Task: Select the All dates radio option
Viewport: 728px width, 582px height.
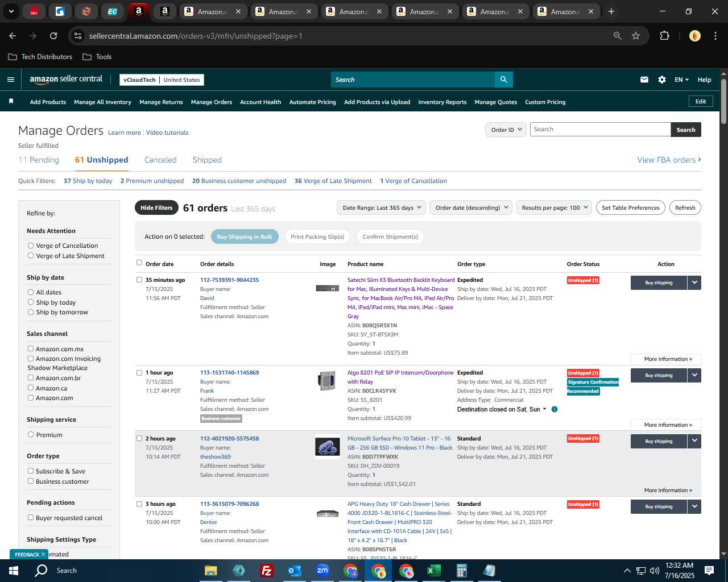Action: pos(31,292)
